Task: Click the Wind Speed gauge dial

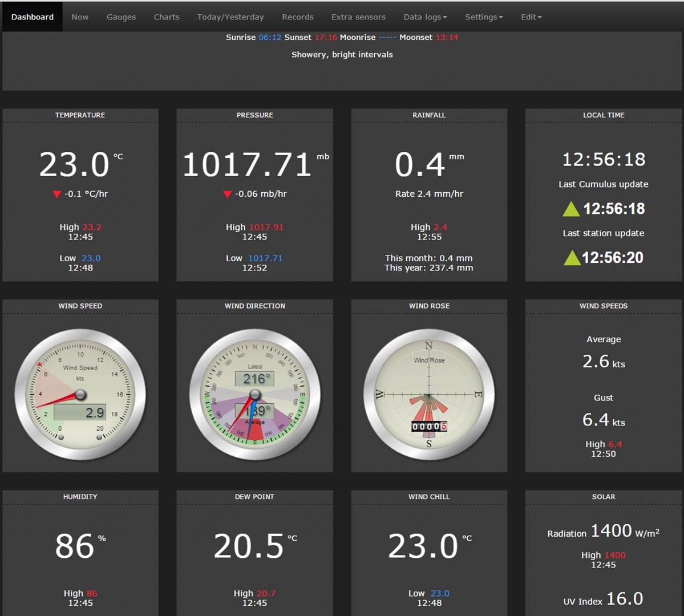Action: [x=80, y=395]
